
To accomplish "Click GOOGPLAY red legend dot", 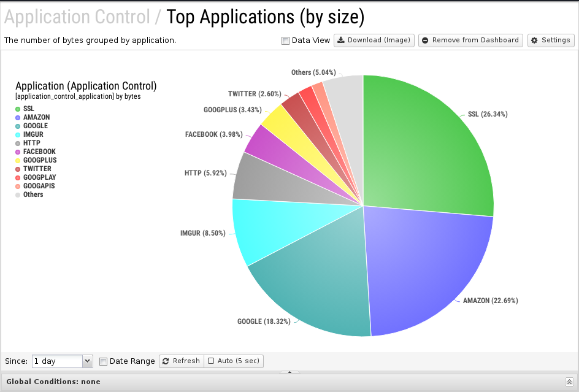I will [18, 178].
